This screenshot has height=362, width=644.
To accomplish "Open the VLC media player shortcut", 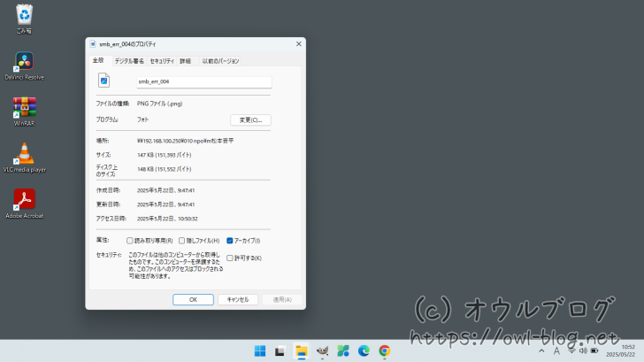I will [24, 158].
